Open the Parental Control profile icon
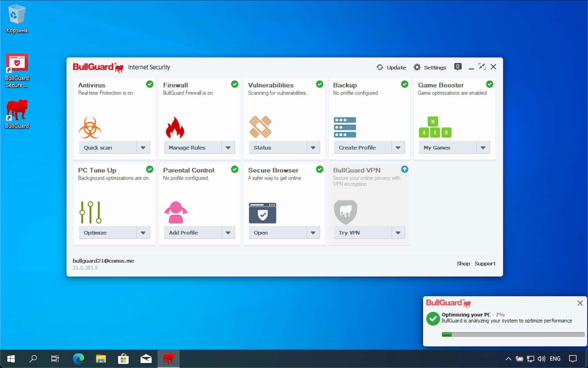588x368 pixels. (x=176, y=212)
